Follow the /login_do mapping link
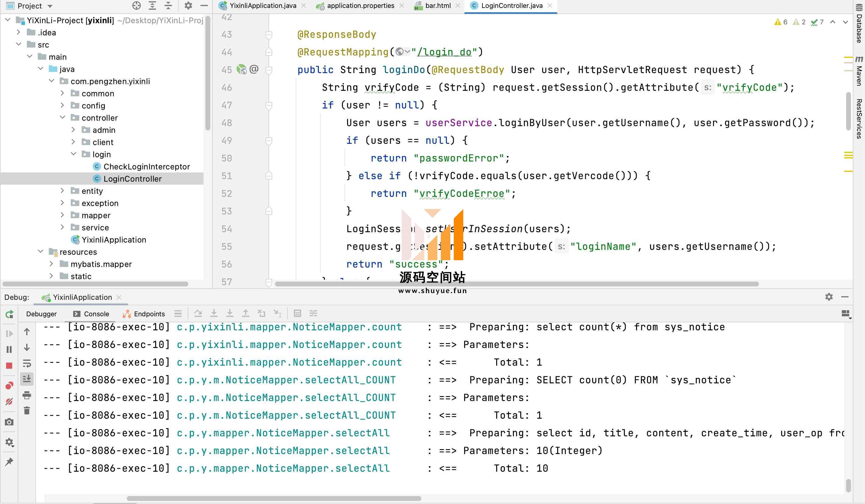Image resolution: width=865 pixels, height=504 pixels. [x=445, y=52]
